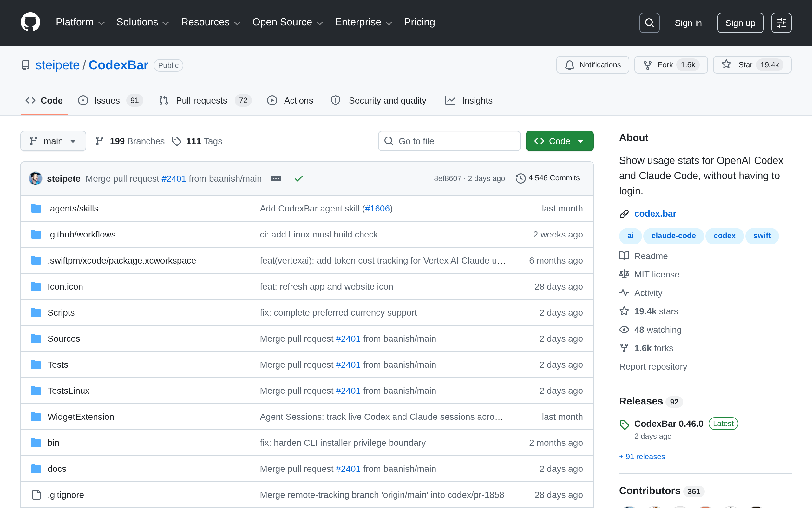Star the CodexBar repository
Screen dimensions: 812x508
coord(752,65)
